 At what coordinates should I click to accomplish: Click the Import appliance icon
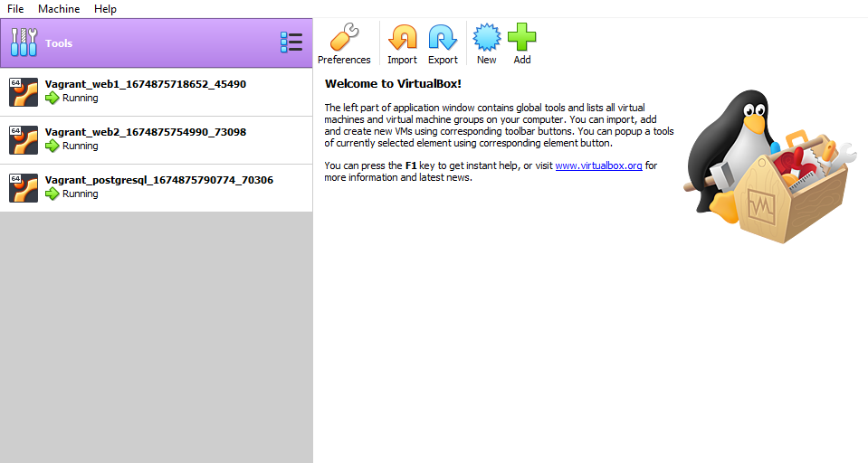[403, 37]
